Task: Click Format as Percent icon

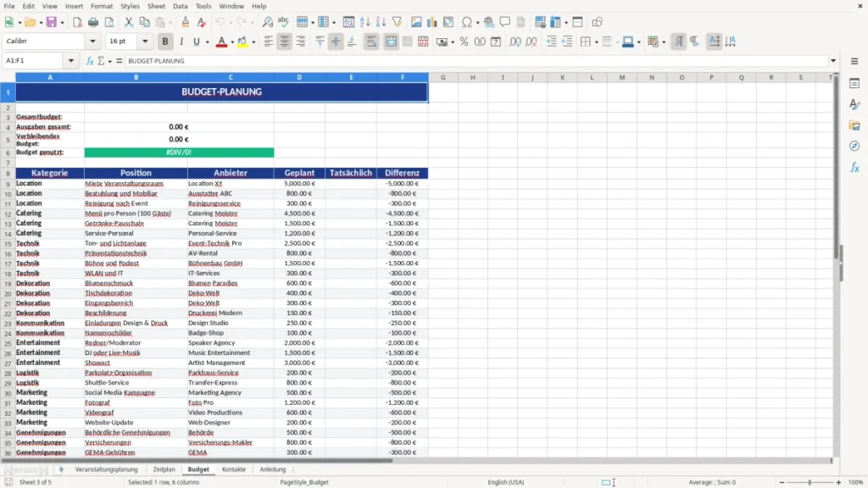Action: pyautogui.click(x=464, y=42)
